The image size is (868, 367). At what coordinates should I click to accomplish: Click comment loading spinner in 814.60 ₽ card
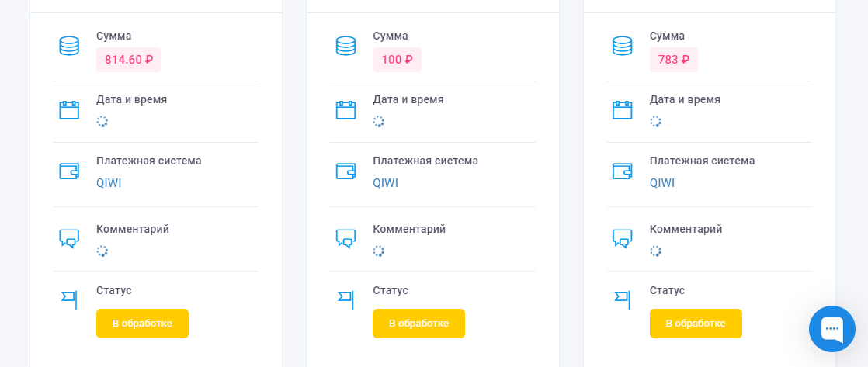[102, 251]
